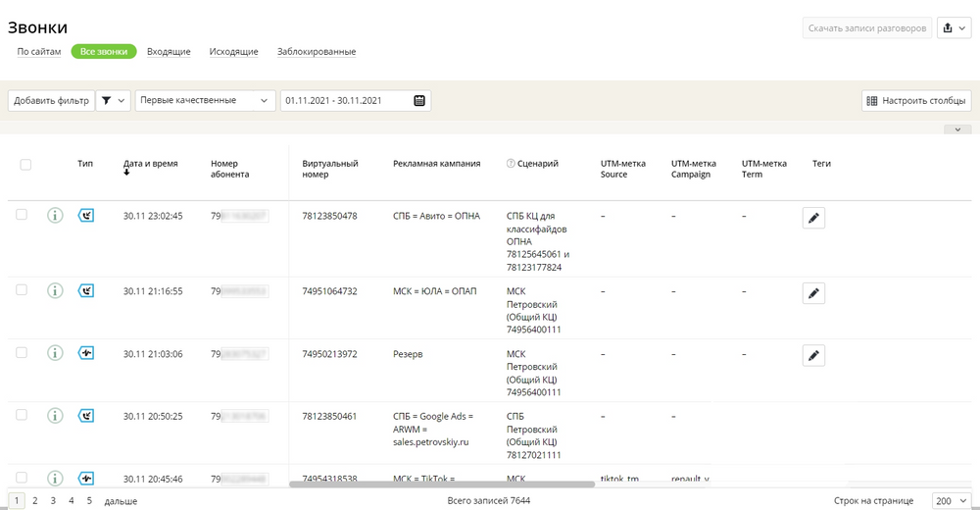Click call type icon for 21:16:55 call
This screenshot has width=980, height=510.
tap(86, 291)
